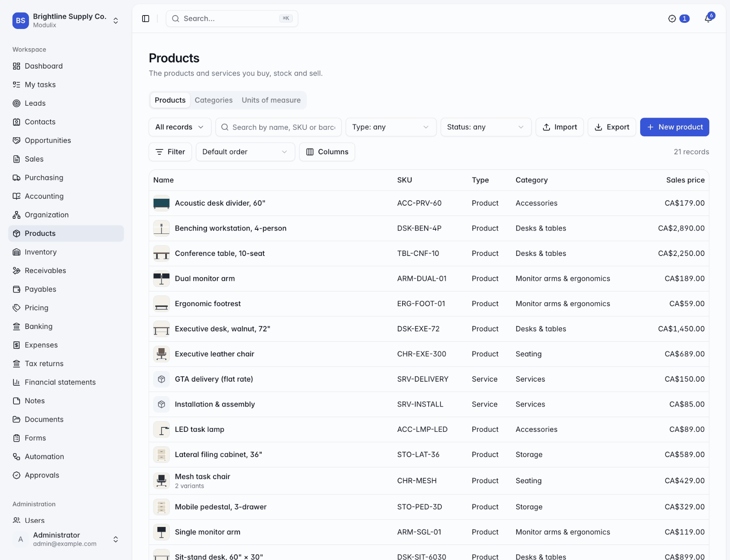The height and width of the screenshot is (560, 730).
Task: Click SKU cell STO-LAT-36
Action: coord(418,455)
